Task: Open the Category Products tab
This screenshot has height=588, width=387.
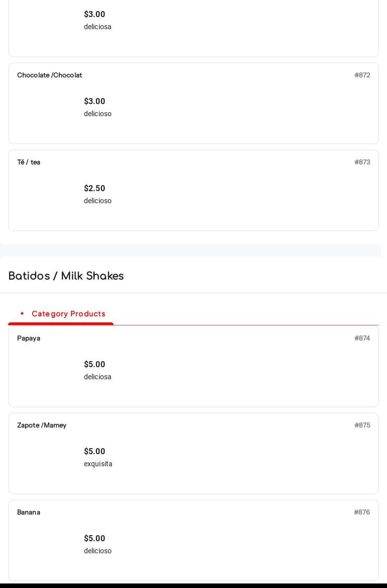Action: point(68,314)
